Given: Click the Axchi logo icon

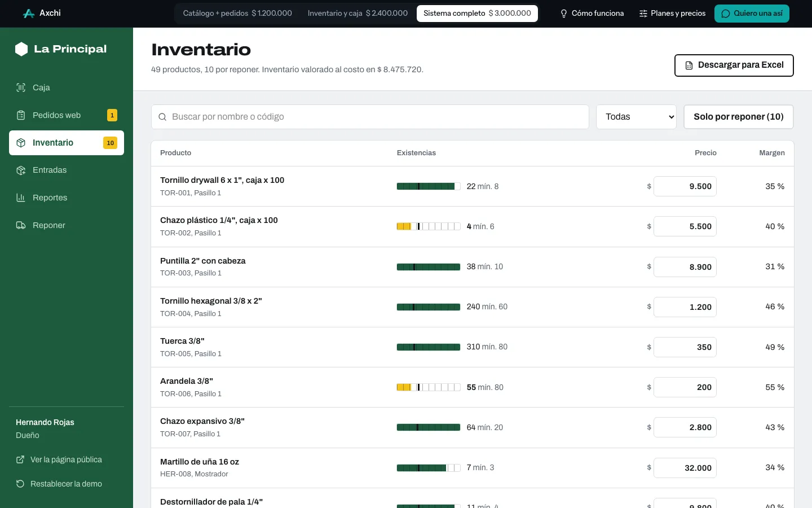Looking at the screenshot, I should pyautogui.click(x=29, y=13).
